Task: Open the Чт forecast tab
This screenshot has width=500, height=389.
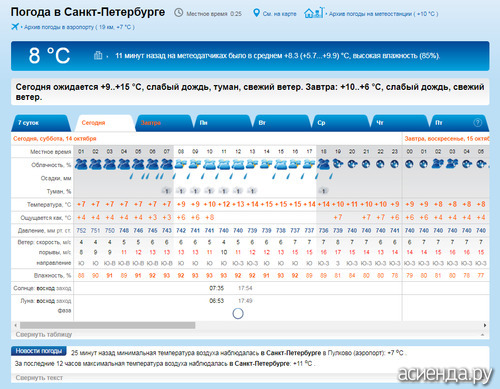Action: (399, 123)
